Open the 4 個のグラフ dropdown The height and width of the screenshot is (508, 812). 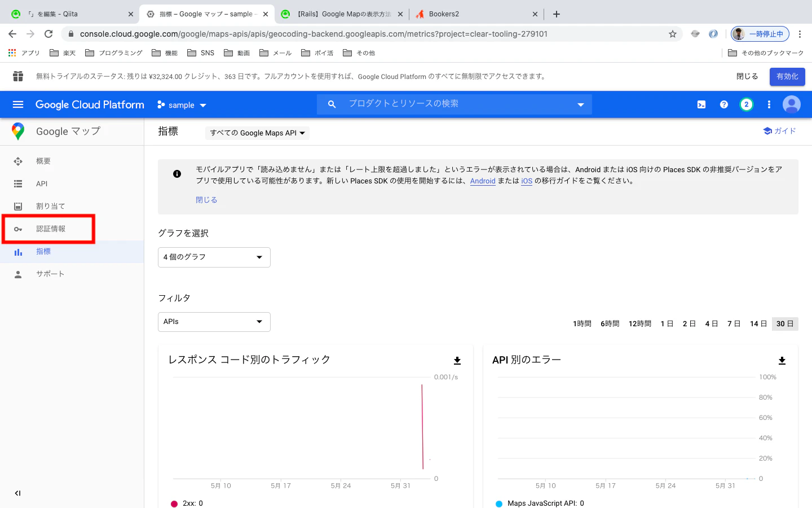(214, 257)
